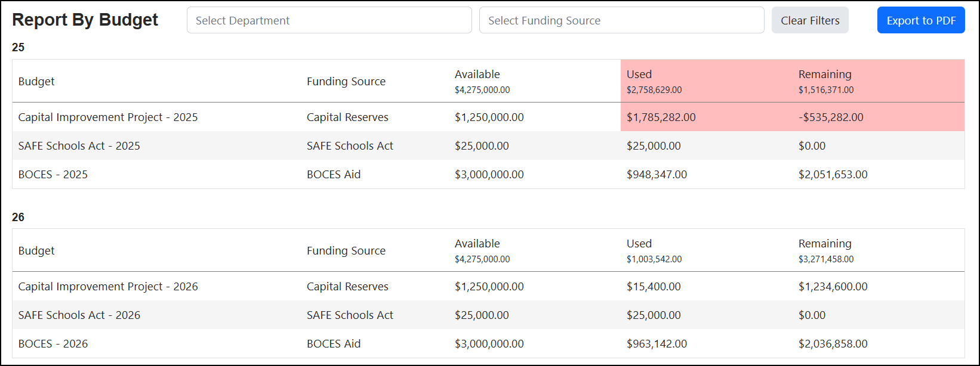The width and height of the screenshot is (980, 366).
Task: Click remaining amount $2,036,858.00
Action: 833,344
